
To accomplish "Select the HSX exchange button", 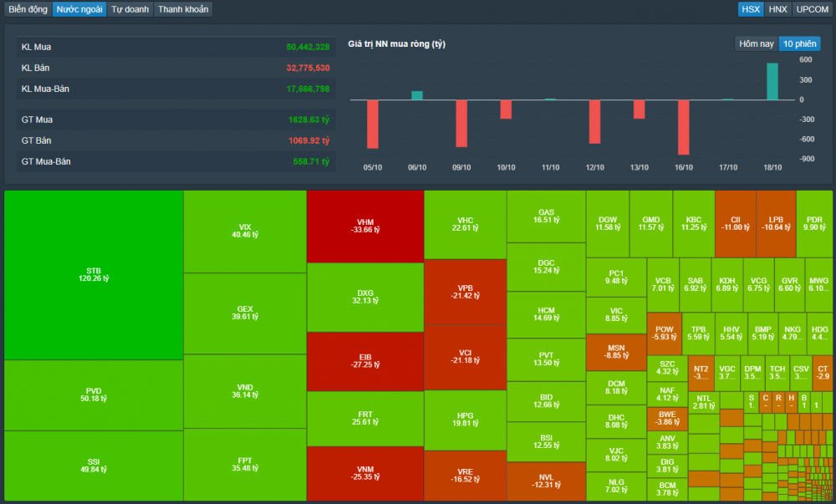I will click(x=751, y=9).
